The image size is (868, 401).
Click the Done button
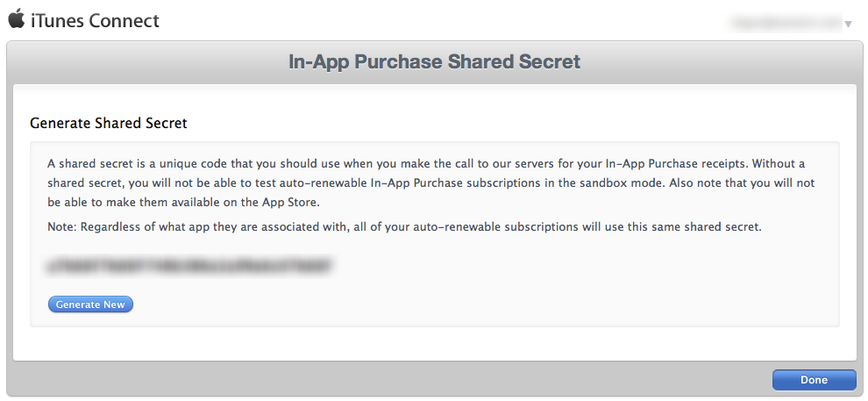(814, 380)
